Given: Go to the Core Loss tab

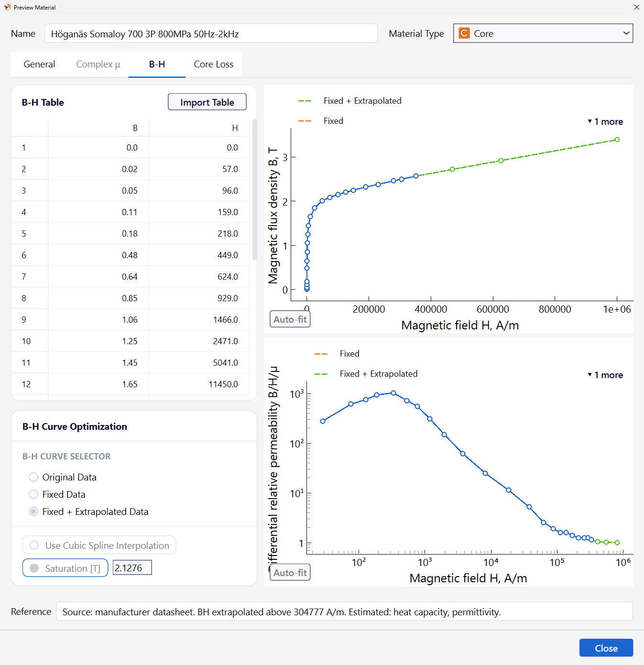Looking at the screenshot, I should coord(214,64).
